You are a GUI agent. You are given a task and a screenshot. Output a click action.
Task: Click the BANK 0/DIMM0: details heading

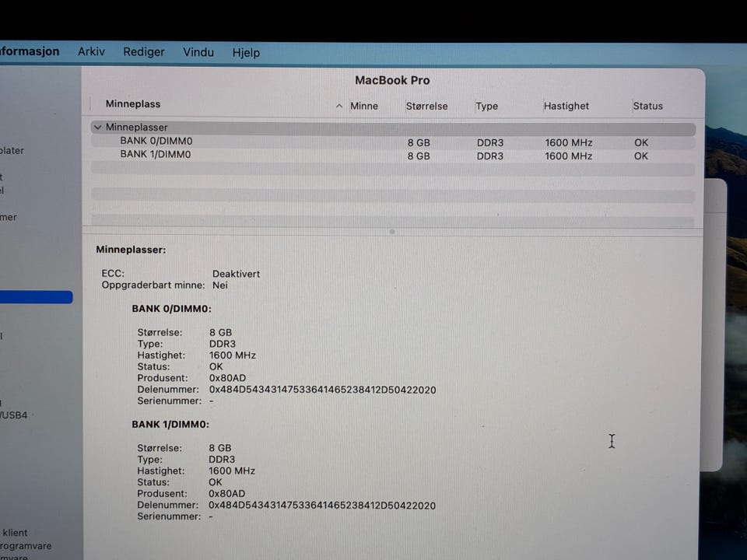point(171,309)
